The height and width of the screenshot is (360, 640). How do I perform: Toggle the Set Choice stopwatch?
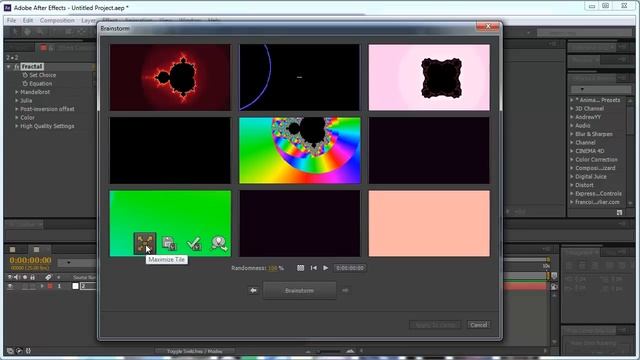[25, 75]
